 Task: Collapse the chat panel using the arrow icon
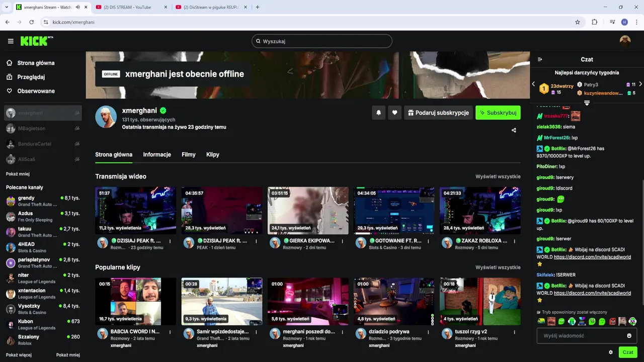click(540, 59)
